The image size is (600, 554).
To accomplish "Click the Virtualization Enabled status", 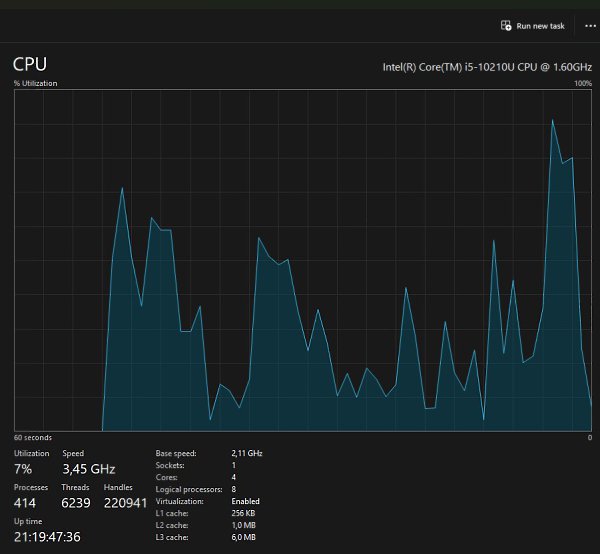I will (245, 502).
